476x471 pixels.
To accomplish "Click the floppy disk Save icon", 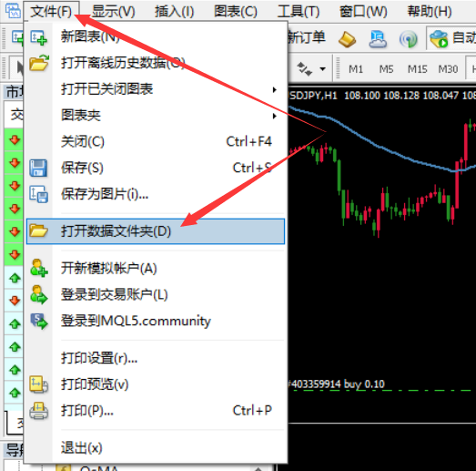I will click(38, 168).
